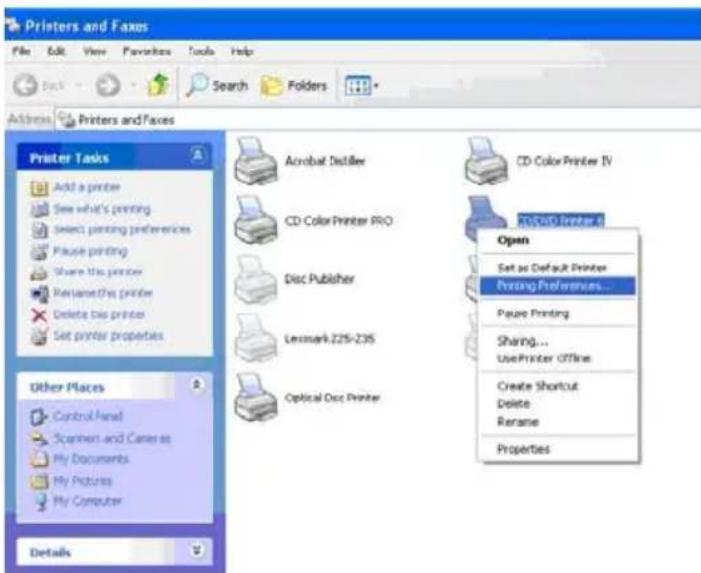The width and height of the screenshot is (701, 573).
Task: Collapse the Other Places panel
Action: 196,385
